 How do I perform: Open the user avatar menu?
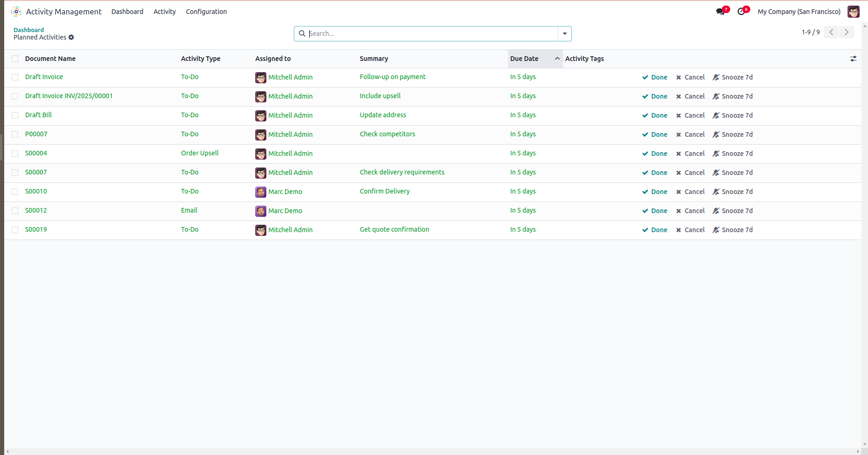(x=854, y=12)
